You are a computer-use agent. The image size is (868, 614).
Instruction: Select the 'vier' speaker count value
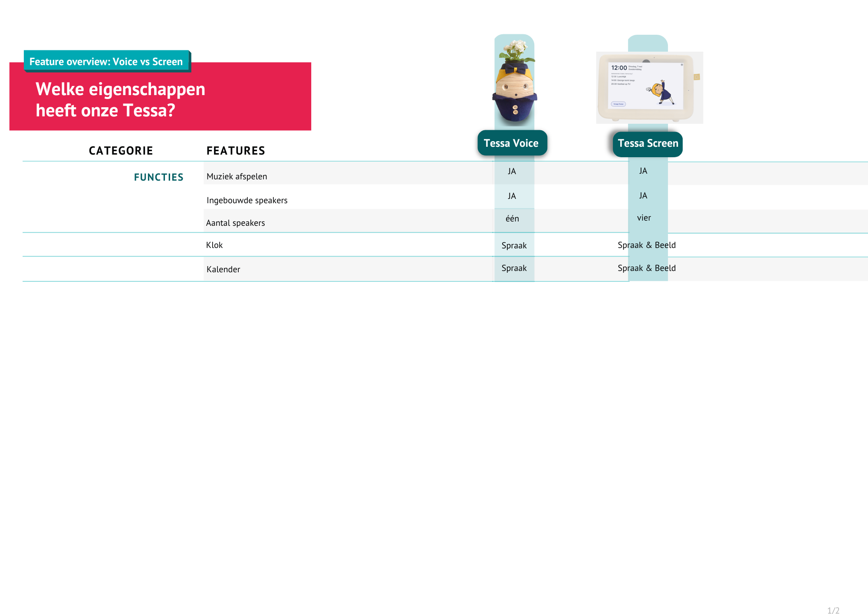pyautogui.click(x=644, y=218)
